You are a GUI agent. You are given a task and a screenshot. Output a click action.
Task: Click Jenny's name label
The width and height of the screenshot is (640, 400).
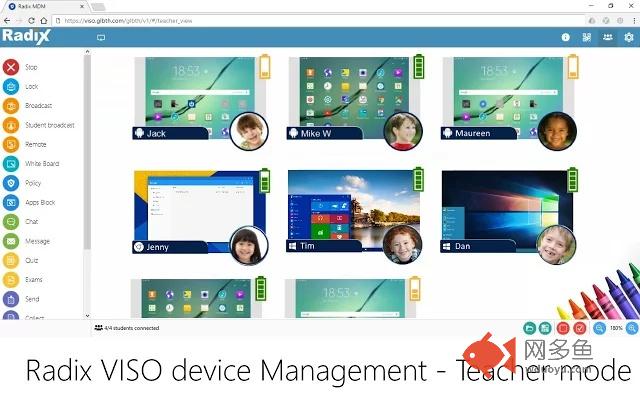coord(171,247)
